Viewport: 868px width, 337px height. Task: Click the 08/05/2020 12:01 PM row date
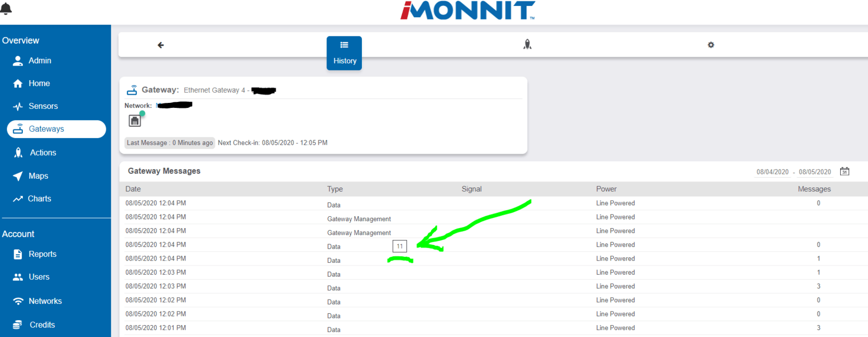point(156,328)
